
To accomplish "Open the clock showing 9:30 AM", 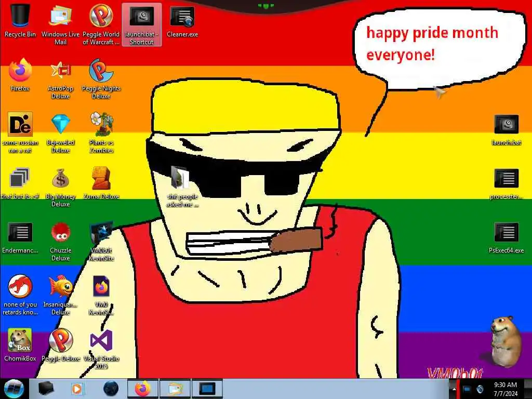I will pyautogui.click(x=506, y=389).
